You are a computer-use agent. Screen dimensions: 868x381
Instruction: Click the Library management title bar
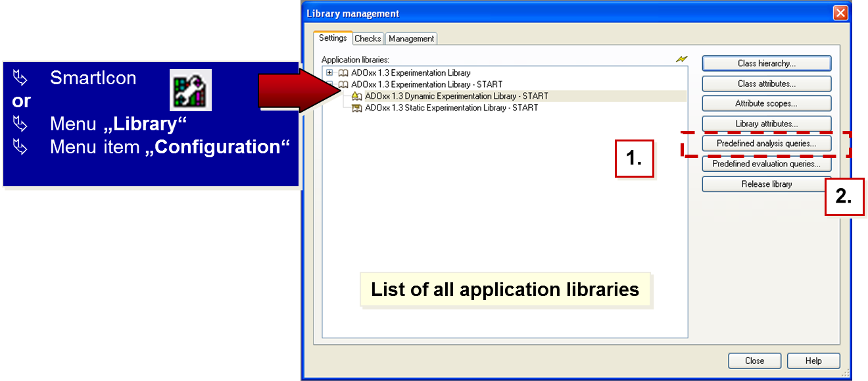point(575,13)
